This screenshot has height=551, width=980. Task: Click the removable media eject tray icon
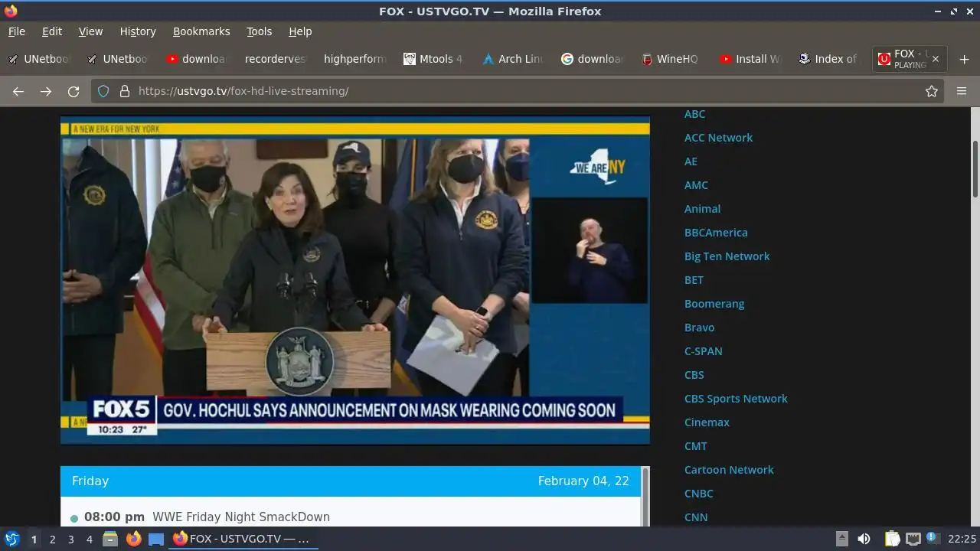(x=841, y=539)
